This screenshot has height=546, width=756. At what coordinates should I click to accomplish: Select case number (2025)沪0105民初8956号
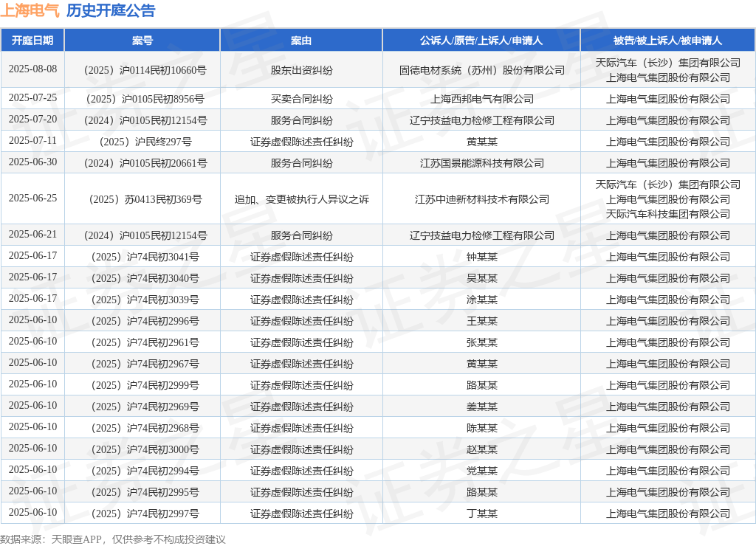click(x=145, y=100)
